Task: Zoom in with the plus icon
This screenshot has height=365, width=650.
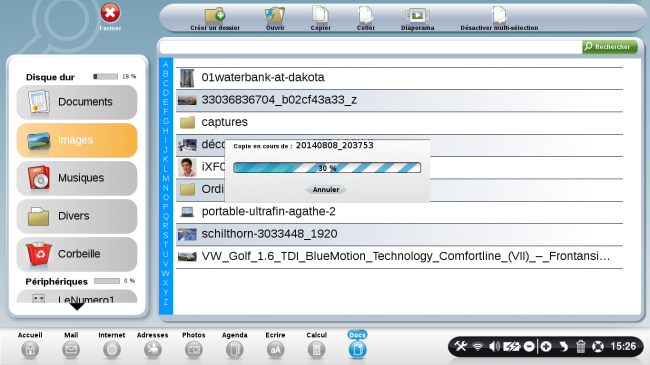Action: 546,346
